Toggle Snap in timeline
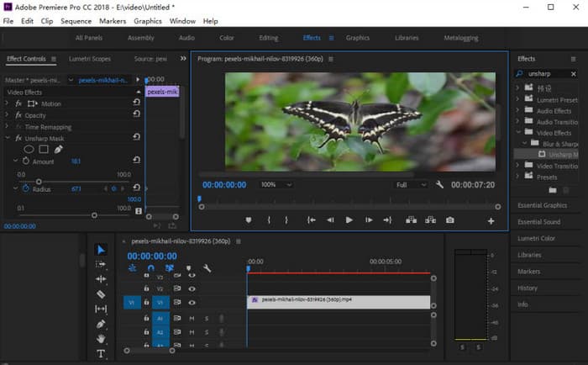 click(x=150, y=268)
